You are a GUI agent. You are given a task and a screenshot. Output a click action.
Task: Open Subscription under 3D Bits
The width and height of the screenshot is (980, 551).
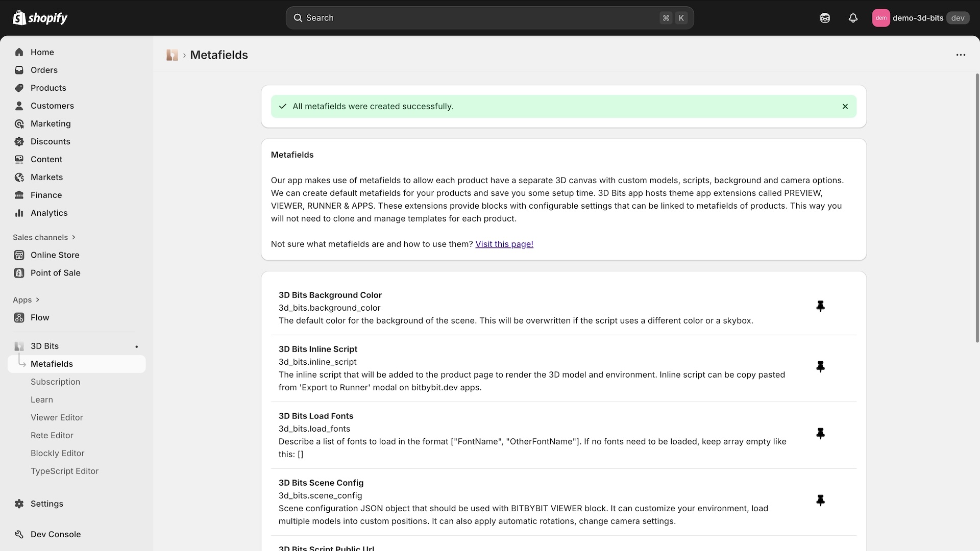pyautogui.click(x=55, y=382)
